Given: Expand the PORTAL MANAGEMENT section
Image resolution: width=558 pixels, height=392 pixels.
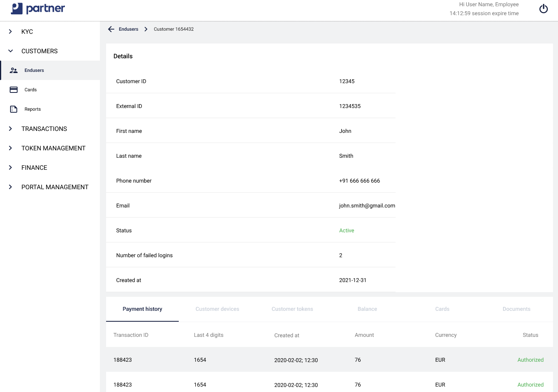Looking at the screenshot, I should click(x=10, y=187).
